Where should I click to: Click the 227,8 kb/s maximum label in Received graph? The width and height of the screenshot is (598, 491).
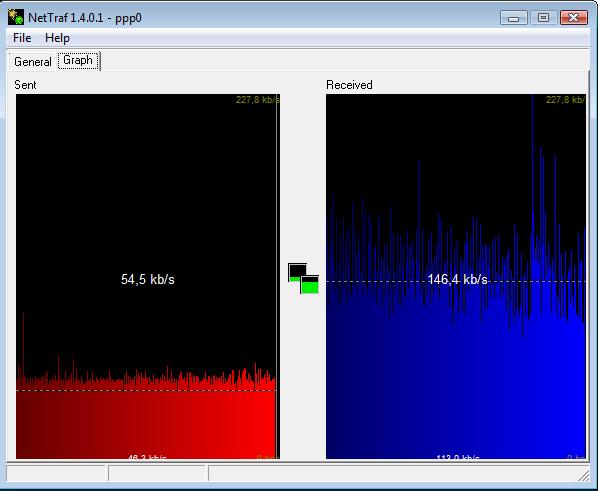(x=566, y=100)
